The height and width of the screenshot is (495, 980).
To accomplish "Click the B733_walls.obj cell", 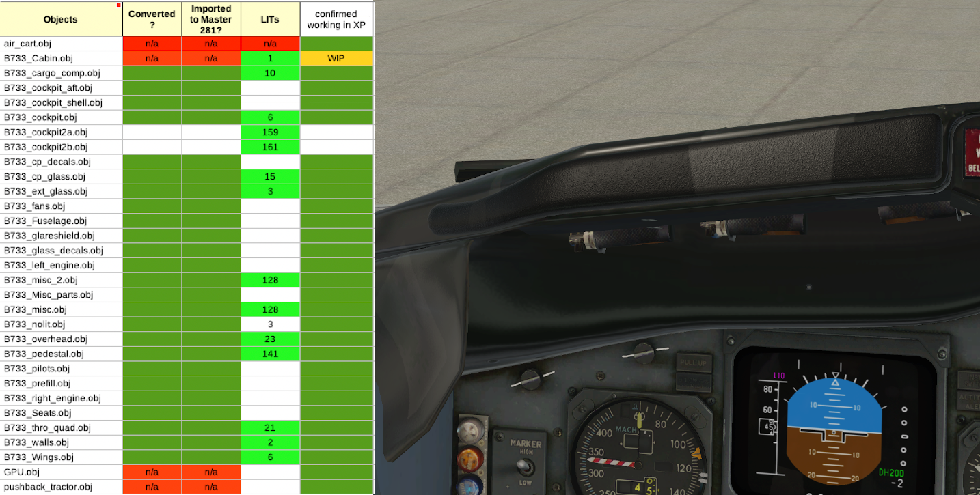I will click(62, 442).
